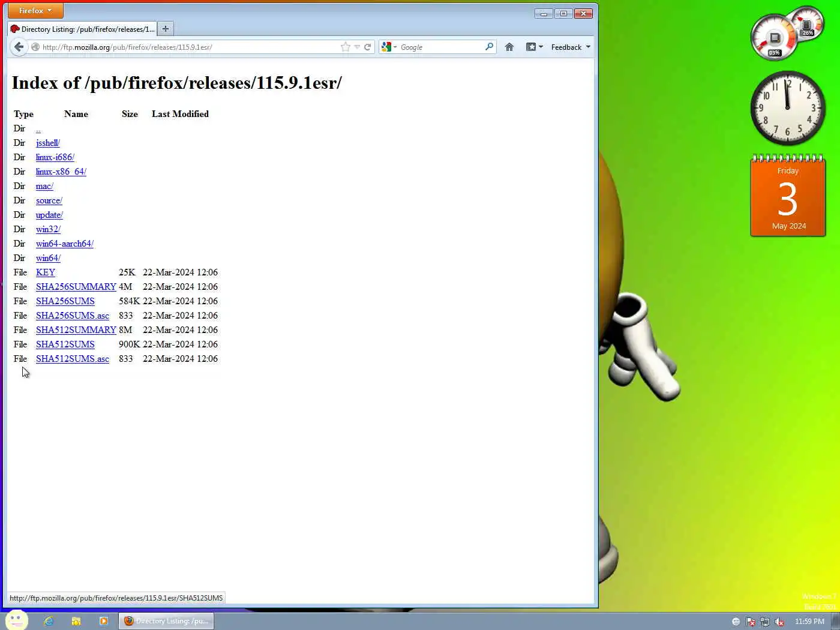Open a new tab with plus button
Viewport: 840px width, 630px height.
pos(166,28)
